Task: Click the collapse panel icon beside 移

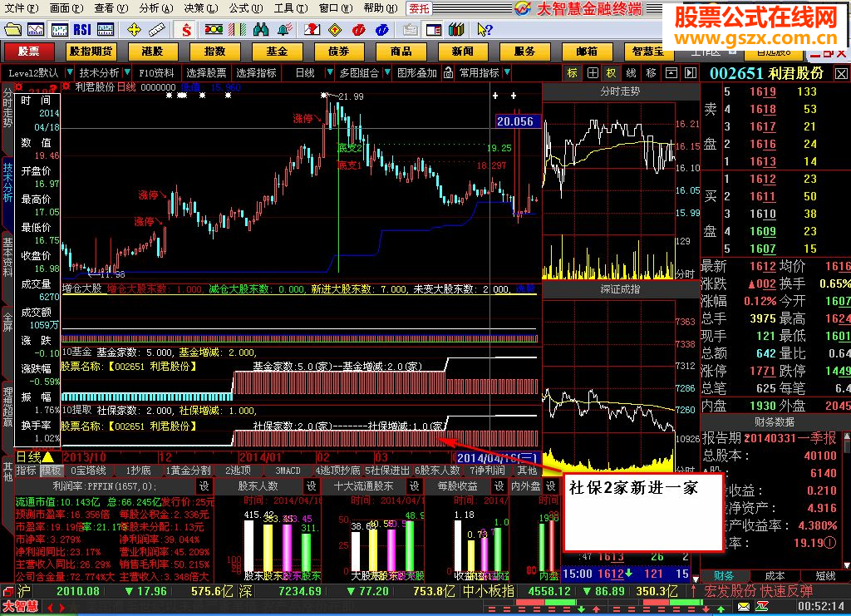Action: pyautogui.click(x=671, y=72)
